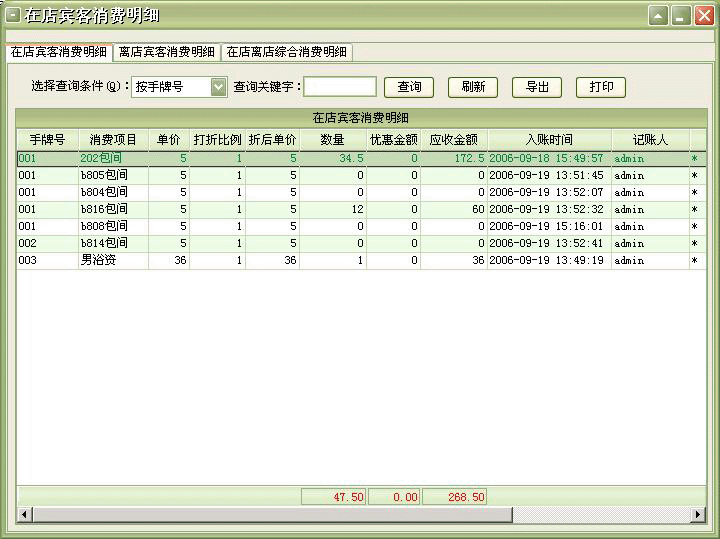Image resolution: width=720 pixels, height=539 pixels.
Task: Switch to the 在店离店综合消费明细 tab
Action: 287,52
